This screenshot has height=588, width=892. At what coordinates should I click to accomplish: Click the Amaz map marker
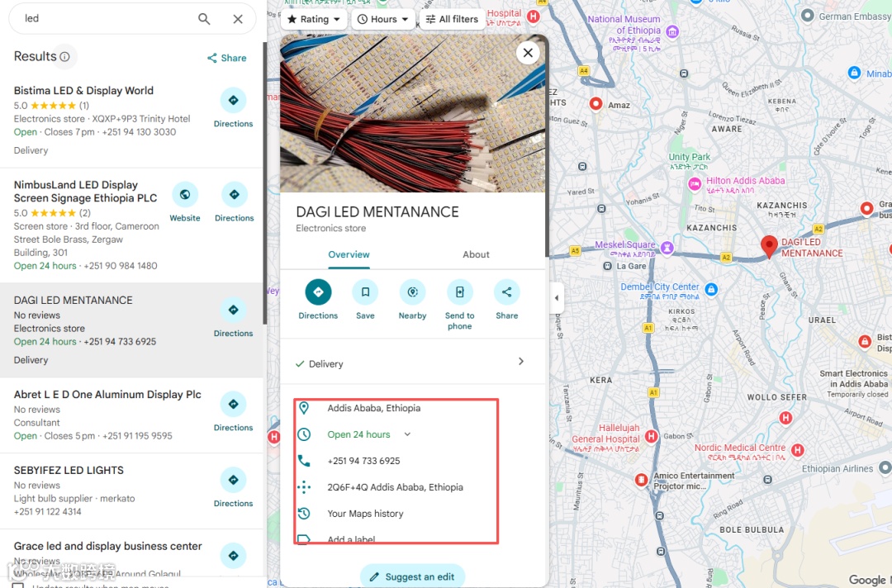(x=595, y=104)
